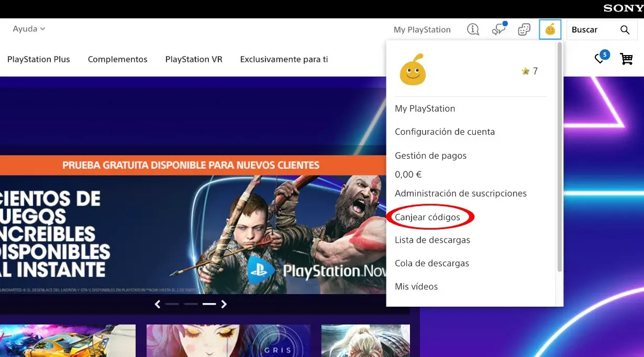The height and width of the screenshot is (357, 644).
Task: Click the profile avatar icon in header
Action: [550, 30]
